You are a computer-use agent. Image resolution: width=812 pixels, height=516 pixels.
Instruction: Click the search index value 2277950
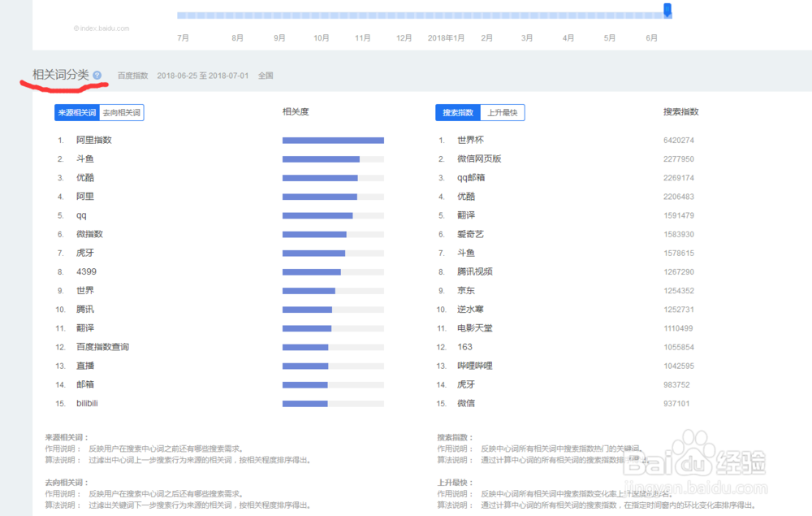tap(678, 159)
